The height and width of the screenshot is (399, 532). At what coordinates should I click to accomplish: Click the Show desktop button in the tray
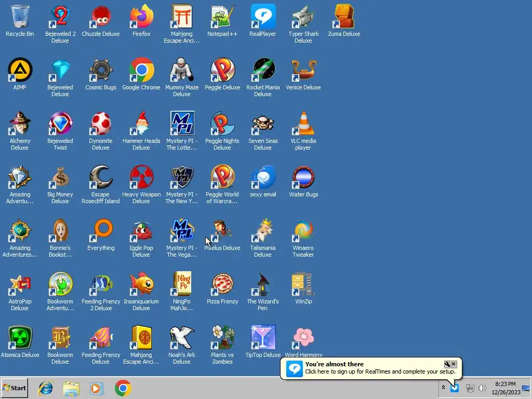526,388
